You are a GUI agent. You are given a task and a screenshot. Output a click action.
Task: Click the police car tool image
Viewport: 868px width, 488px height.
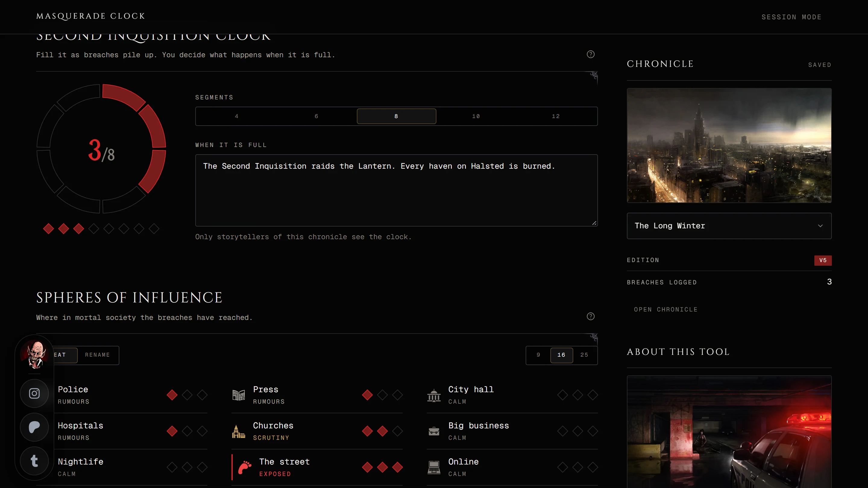pyautogui.click(x=729, y=432)
